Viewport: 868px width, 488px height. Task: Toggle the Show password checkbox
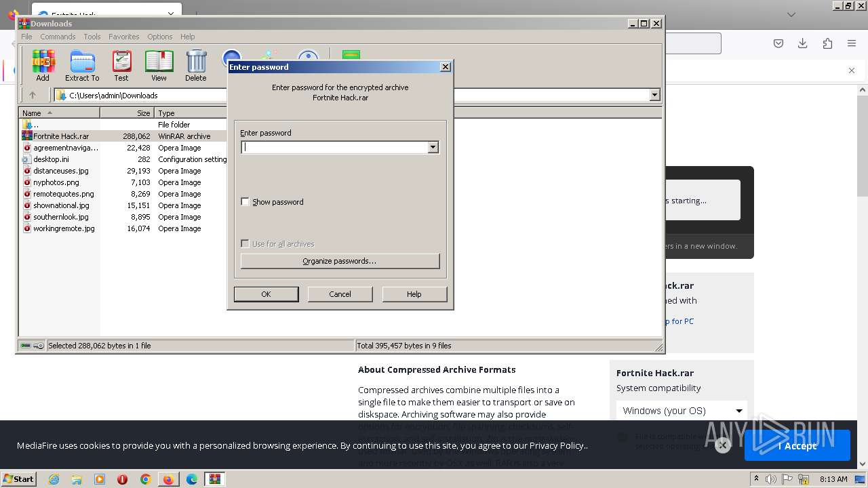pyautogui.click(x=245, y=202)
